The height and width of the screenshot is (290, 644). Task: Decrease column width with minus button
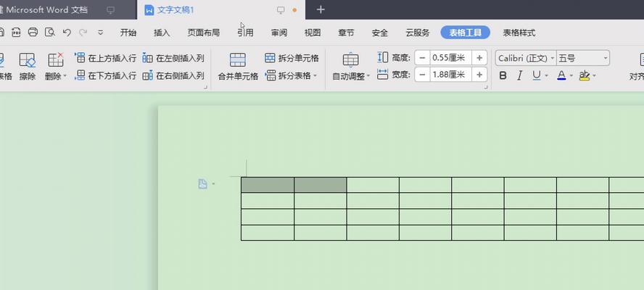[x=422, y=75]
